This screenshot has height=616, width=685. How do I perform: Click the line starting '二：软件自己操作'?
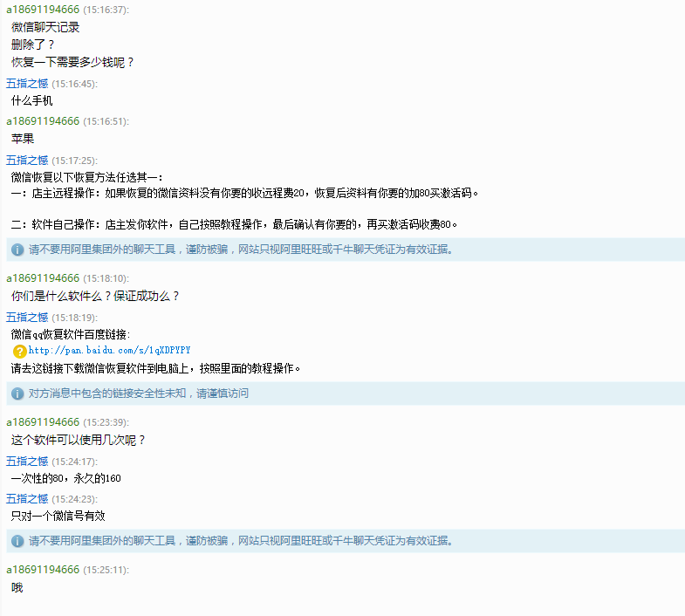click(x=234, y=224)
